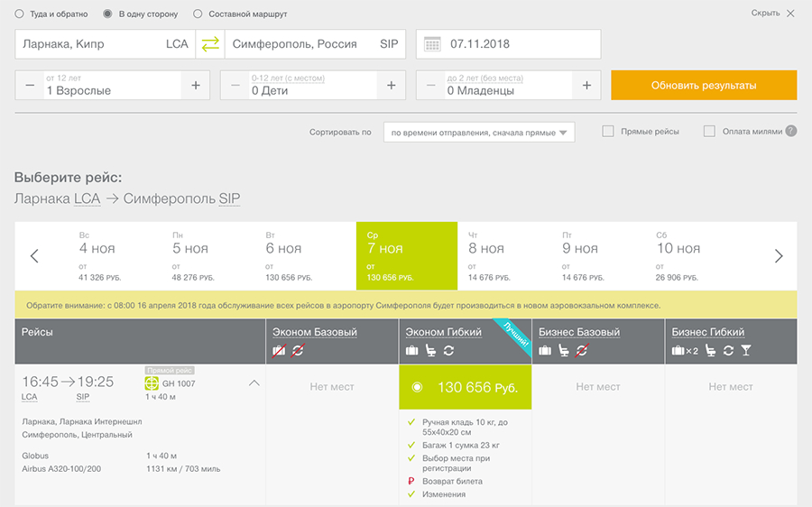Collapse flight GH 1007 details chevron
Screen dimensions: 812x507
coord(254,383)
